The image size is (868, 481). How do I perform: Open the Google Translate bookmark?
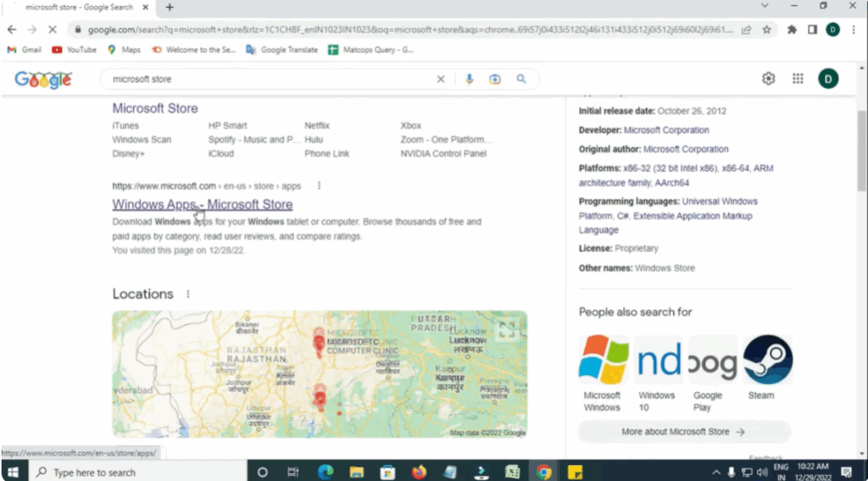tap(281, 50)
